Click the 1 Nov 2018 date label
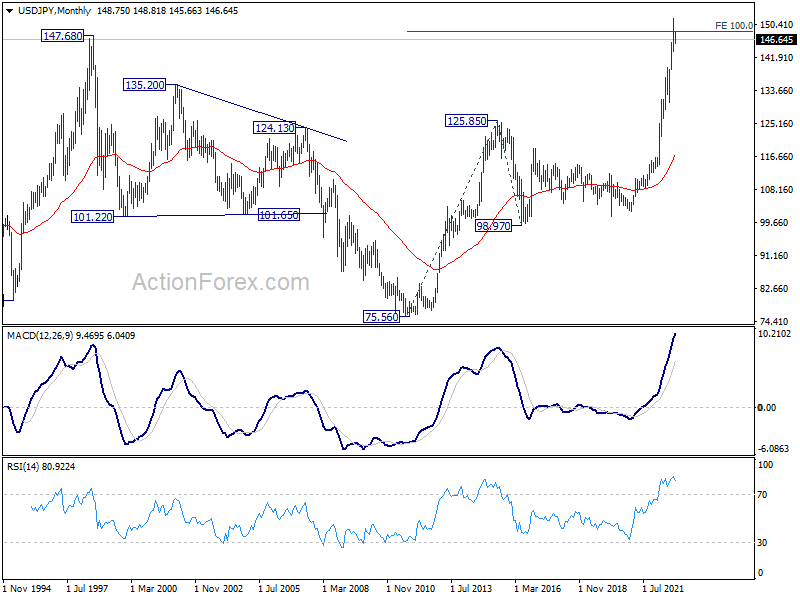 (603, 589)
